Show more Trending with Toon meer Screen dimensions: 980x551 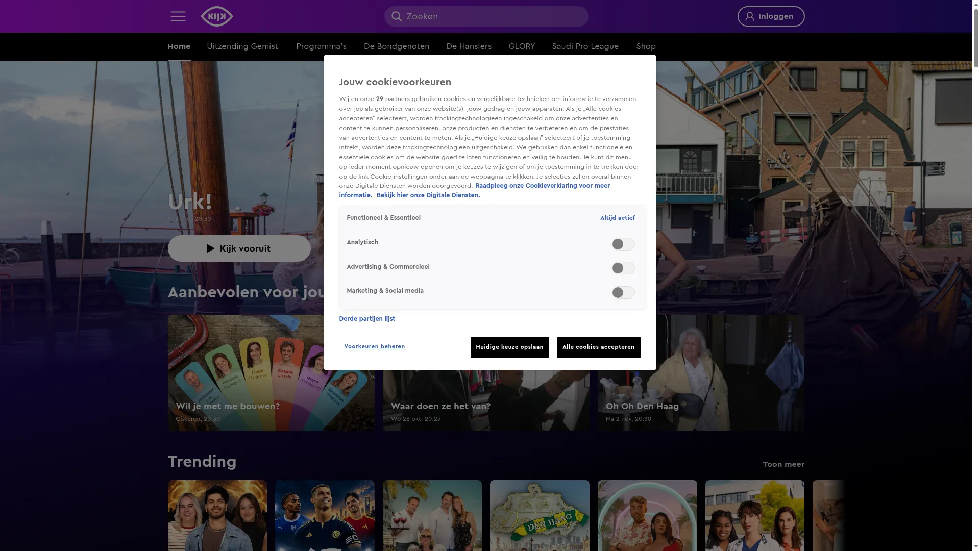click(783, 464)
